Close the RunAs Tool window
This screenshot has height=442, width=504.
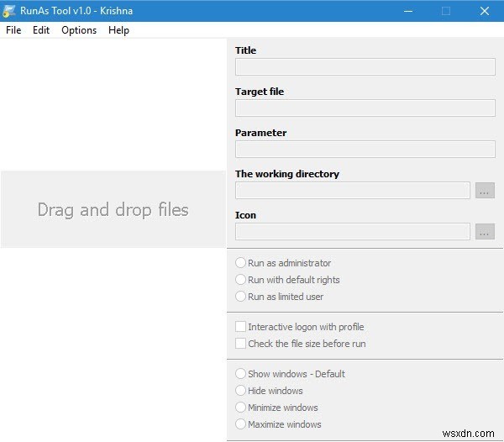tap(485, 11)
